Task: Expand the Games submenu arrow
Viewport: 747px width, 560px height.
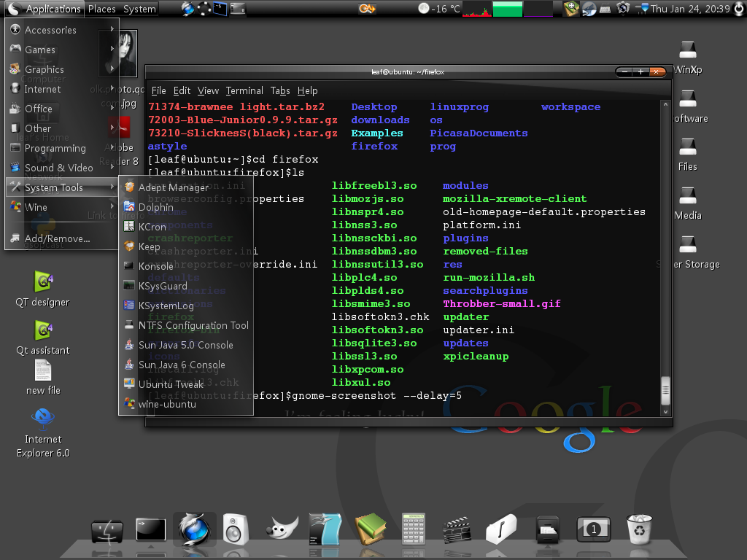Action: click(x=112, y=49)
